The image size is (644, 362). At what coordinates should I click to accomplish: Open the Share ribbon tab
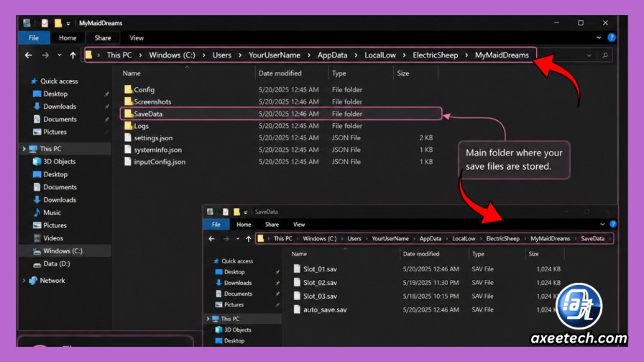point(103,38)
